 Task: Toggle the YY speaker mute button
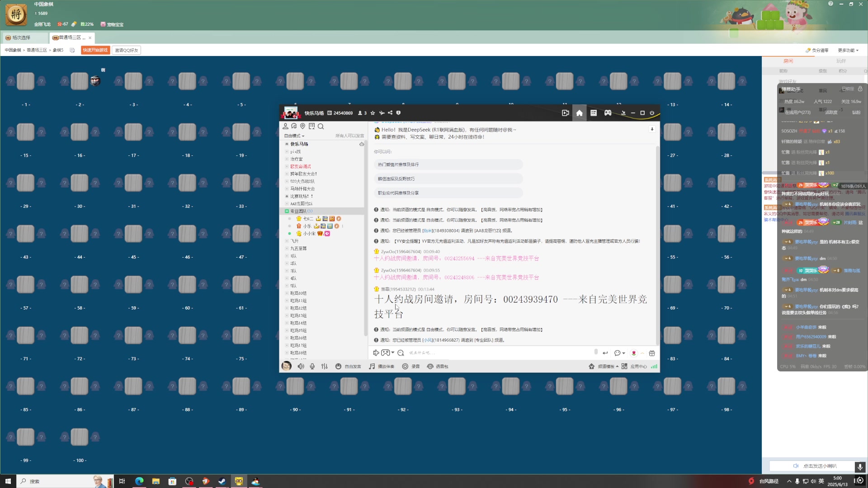[301, 366]
